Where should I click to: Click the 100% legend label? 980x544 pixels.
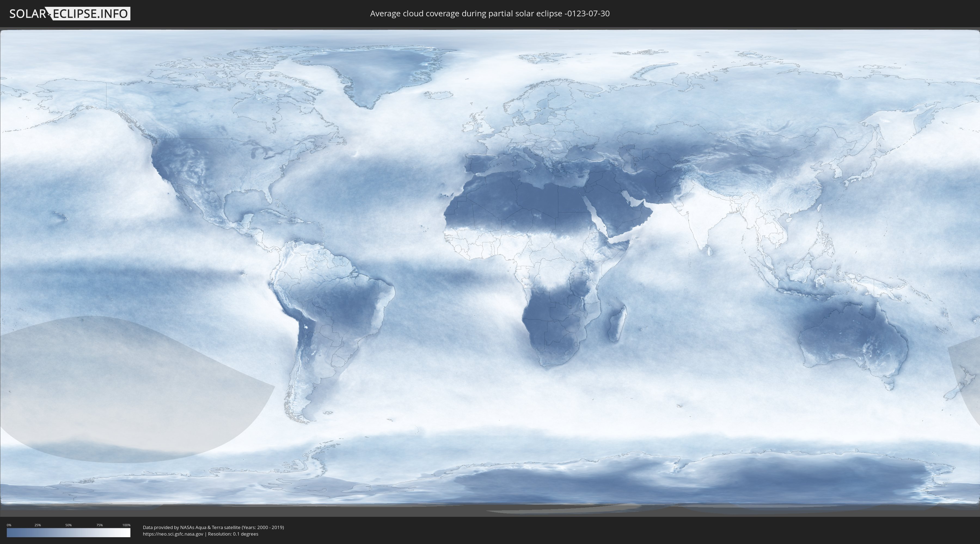click(126, 525)
